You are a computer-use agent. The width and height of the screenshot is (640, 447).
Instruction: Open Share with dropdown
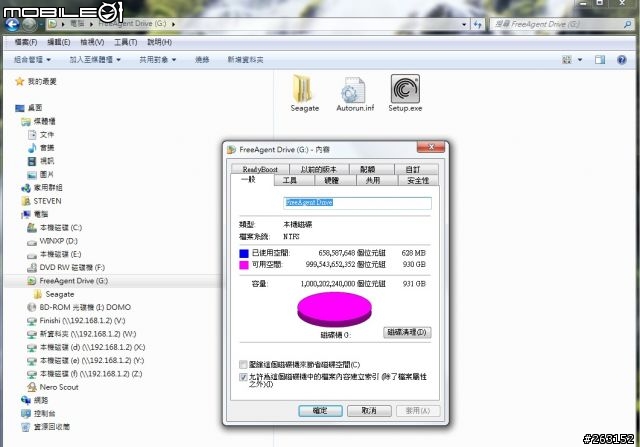158,60
